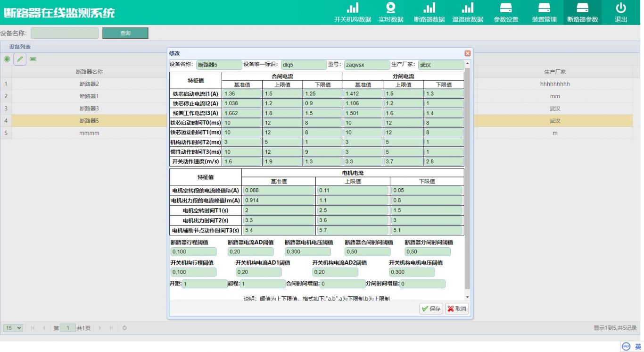The image size is (644, 352).
Task: Go to last page in pager
Action: (112, 328)
